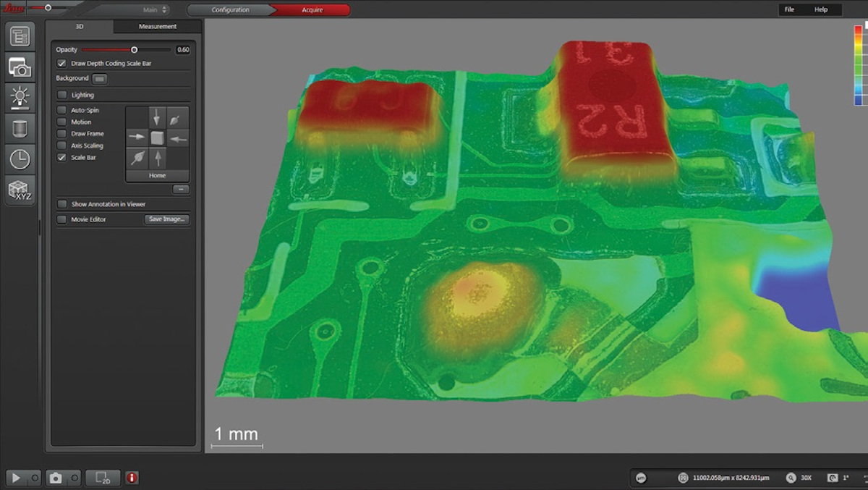Select the camera acquisition icon in left sidebar
The width and height of the screenshot is (868, 490).
[20, 67]
